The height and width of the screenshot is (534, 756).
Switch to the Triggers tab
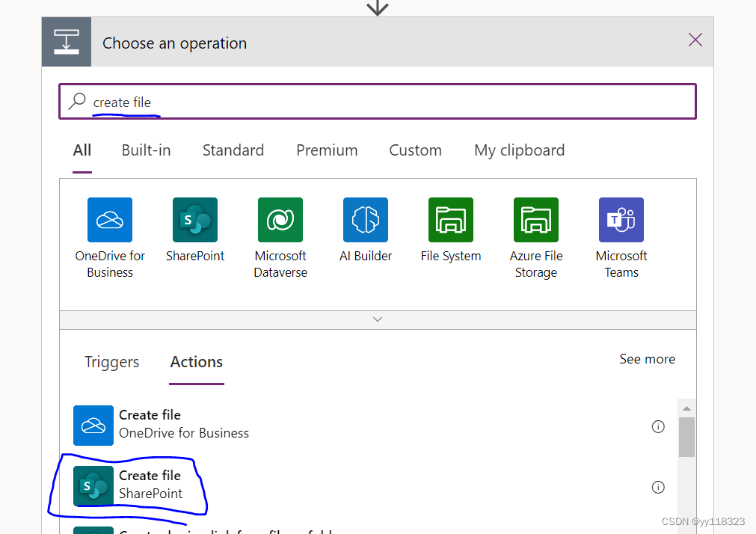pos(112,362)
